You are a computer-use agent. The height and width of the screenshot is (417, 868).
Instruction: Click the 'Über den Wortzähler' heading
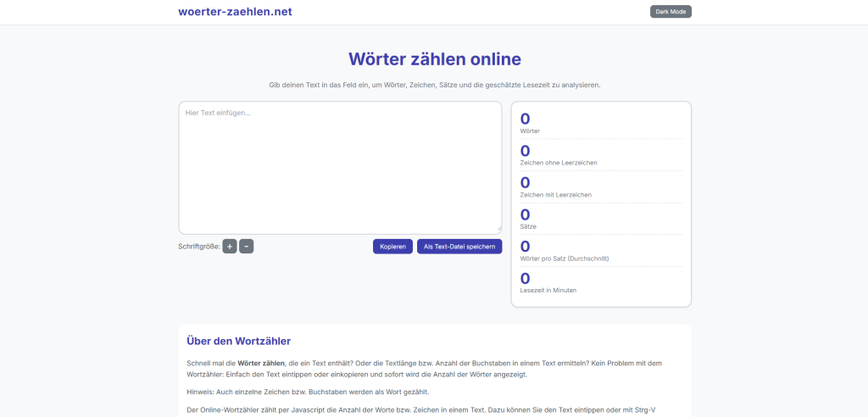coord(238,341)
